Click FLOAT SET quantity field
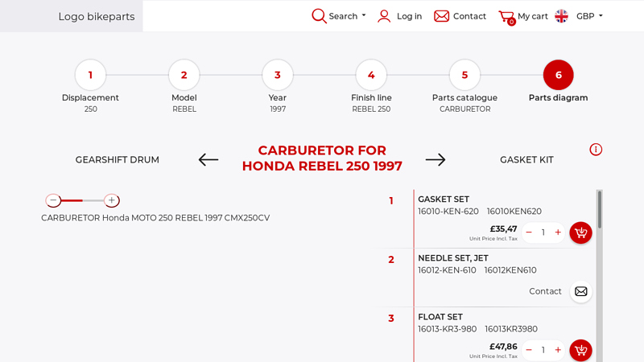 pos(543,351)
